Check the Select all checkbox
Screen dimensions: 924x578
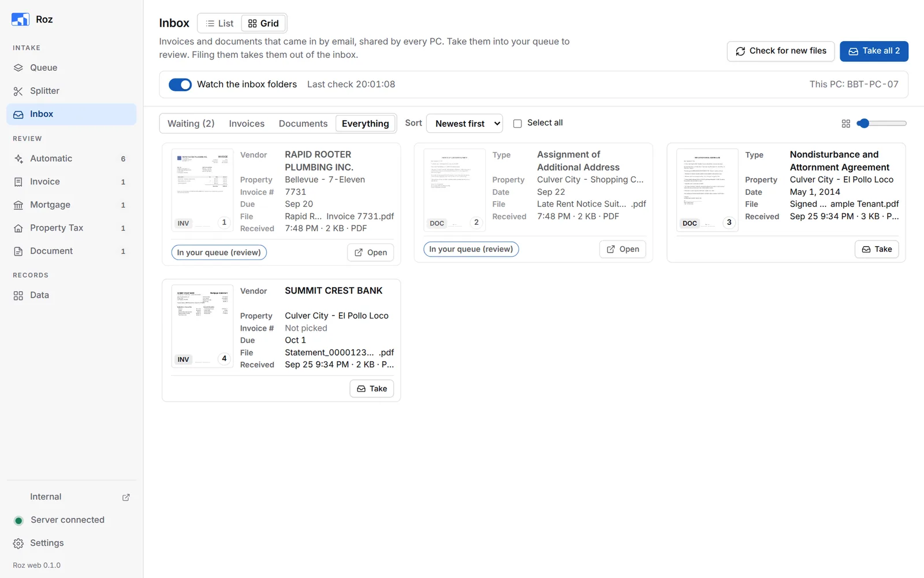pyautogui.click(x=517, y=123)
